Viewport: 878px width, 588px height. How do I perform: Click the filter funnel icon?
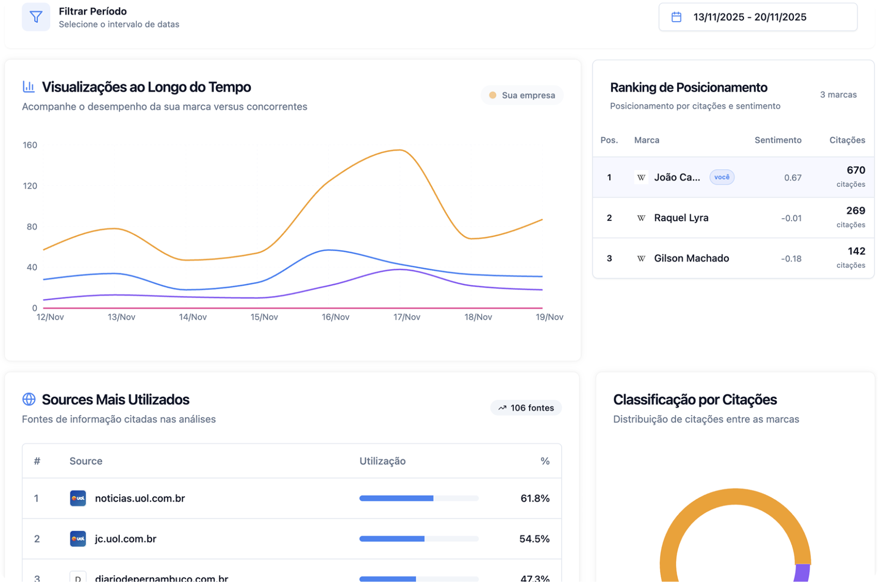pos(36,16)
